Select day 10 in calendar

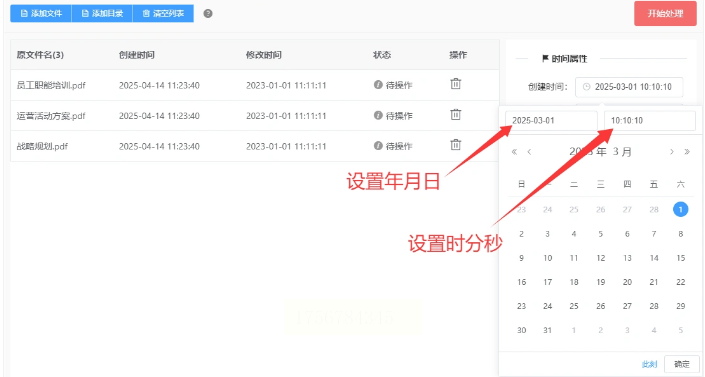tap(548, 258)
